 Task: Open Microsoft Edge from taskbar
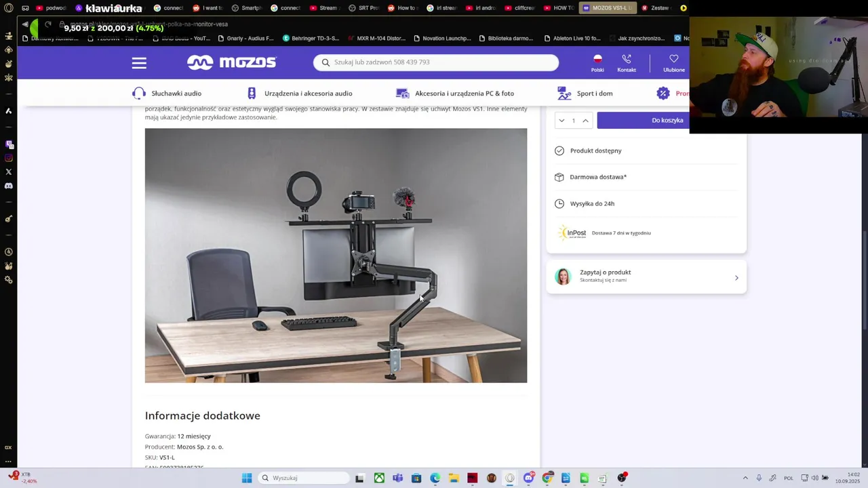[435, 478]
